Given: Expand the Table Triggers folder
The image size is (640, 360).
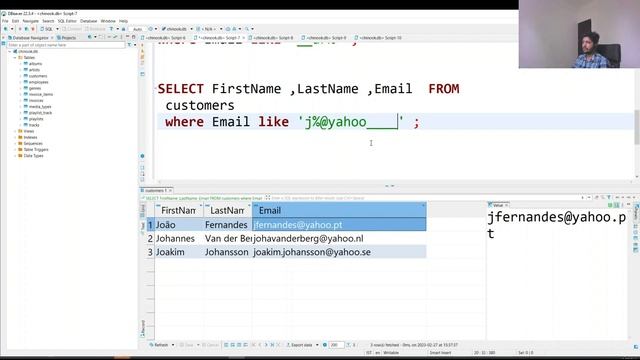Looking at the screenshot, I should click(x=15, y=149).
